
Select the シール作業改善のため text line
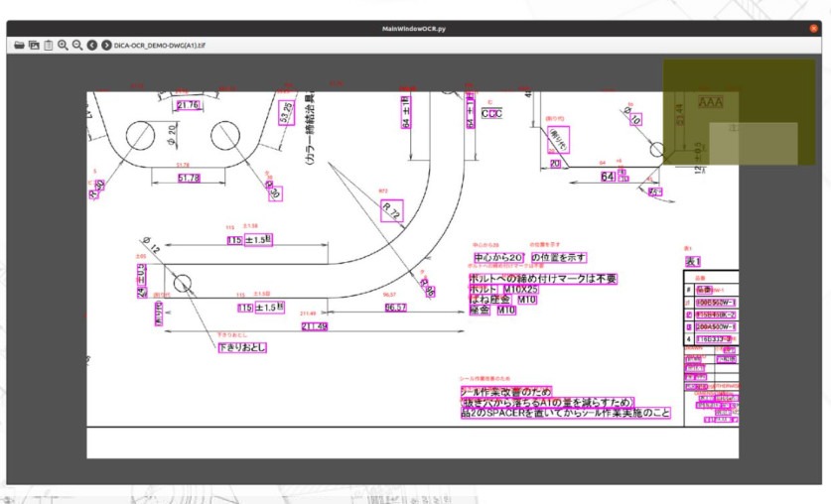[x=506, y=392]
